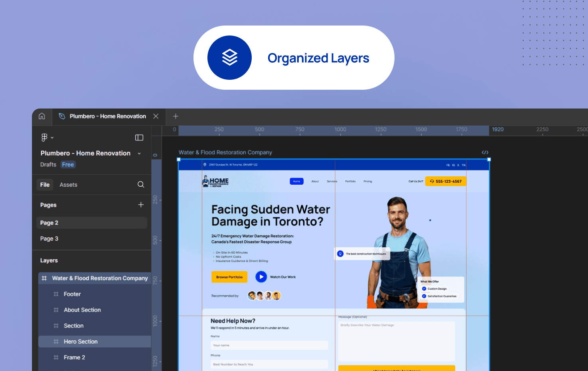Click the yellow Browse Portfolio button

tap(229, 277)
